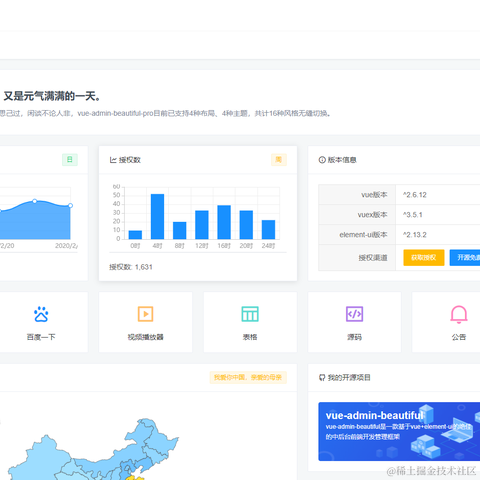Click the ^3.5.1 vuex version value
Screen dimensions: 480x480
(413, 215)
